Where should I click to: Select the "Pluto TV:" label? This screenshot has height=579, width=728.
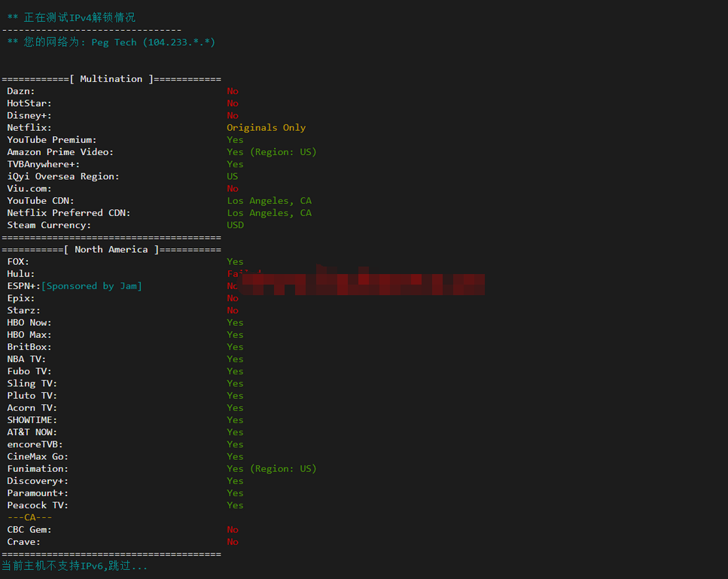point(32,395)
